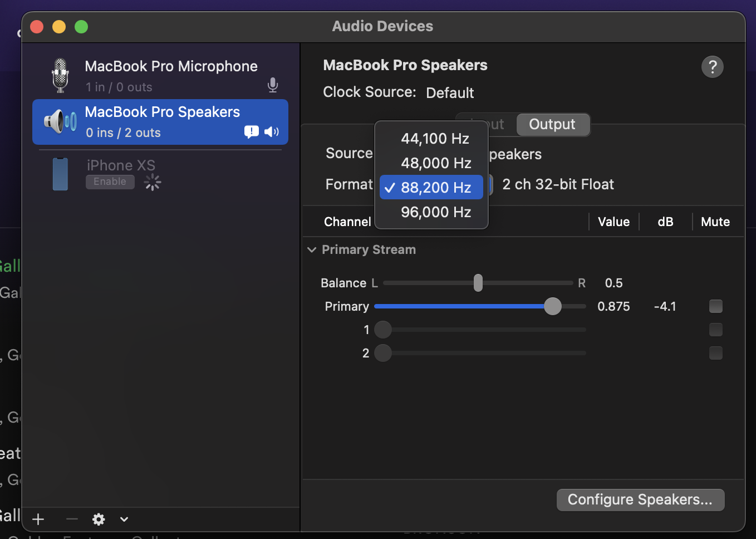Click the Balance value 0.5
This screenshot has width=756, height=539.
click(x=613, y=283)
